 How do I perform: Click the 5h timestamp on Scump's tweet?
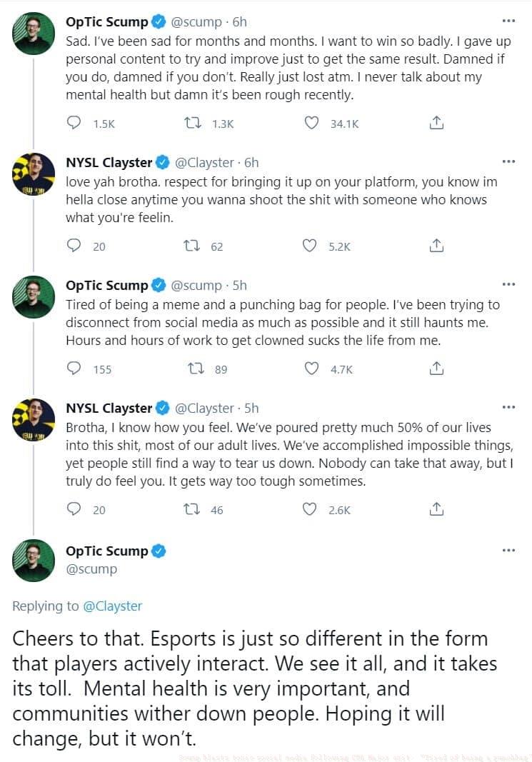point(240,285)
